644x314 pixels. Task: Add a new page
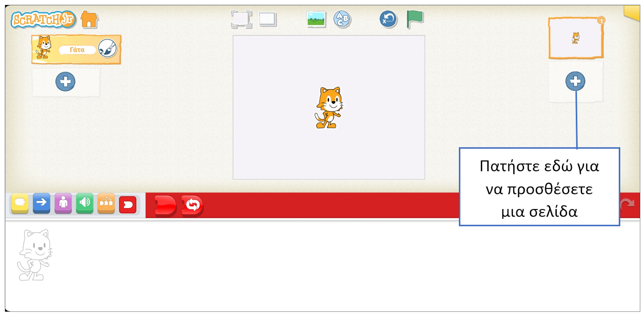click(x=575, y=81)
